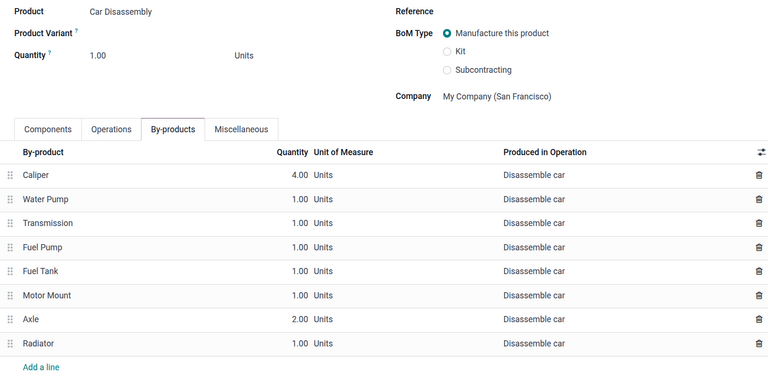Delete the Water Pump by-product row
This screenshot has height=375, width=768.
pos(759,199)
